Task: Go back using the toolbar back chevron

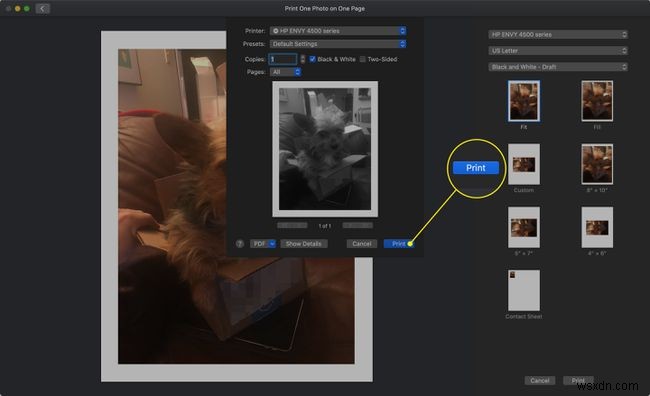Action: (x=42, y=8)
